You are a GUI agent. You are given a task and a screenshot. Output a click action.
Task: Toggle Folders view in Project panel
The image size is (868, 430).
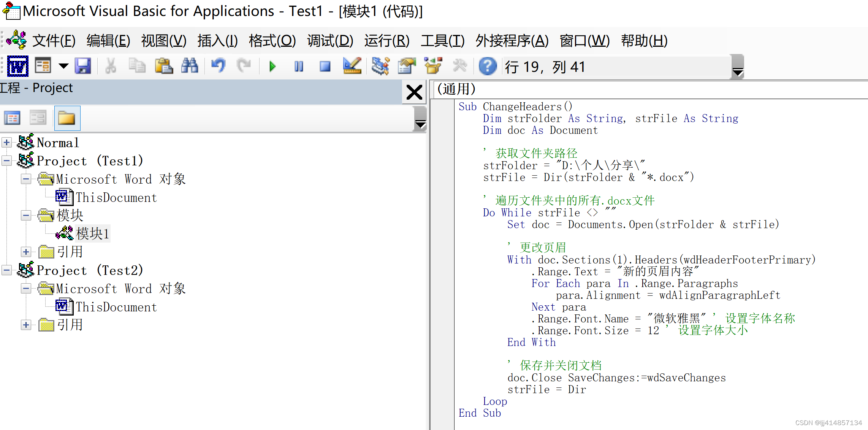[x=67, y=118]
